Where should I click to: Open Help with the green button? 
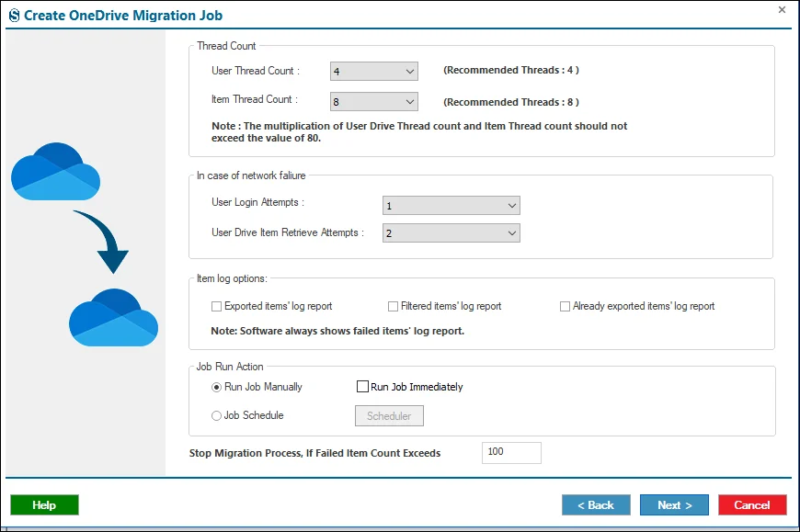tap(44, 505)
